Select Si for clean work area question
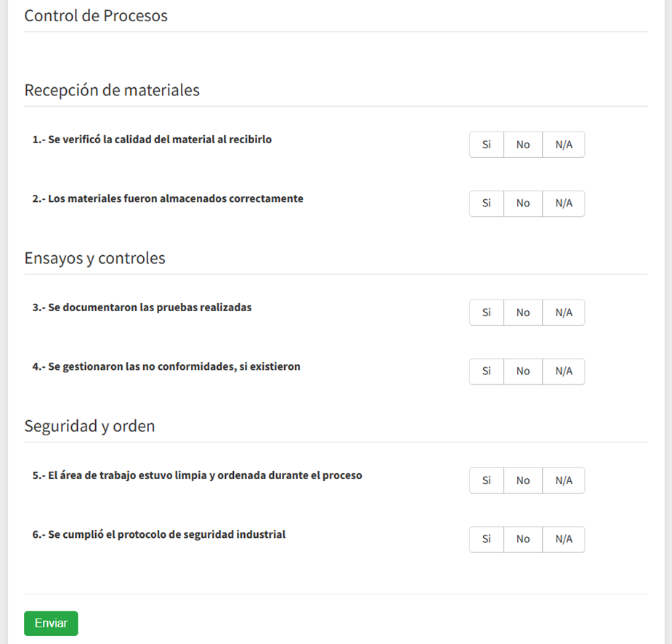 (487, 480)
